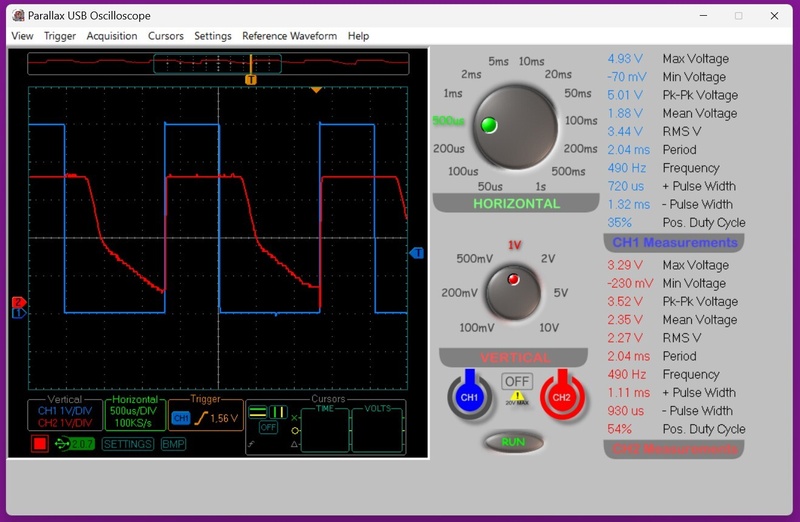Toggle horizontal voltage cursors icon
Screen dimensions: 800x522
(x=258, y=412)
